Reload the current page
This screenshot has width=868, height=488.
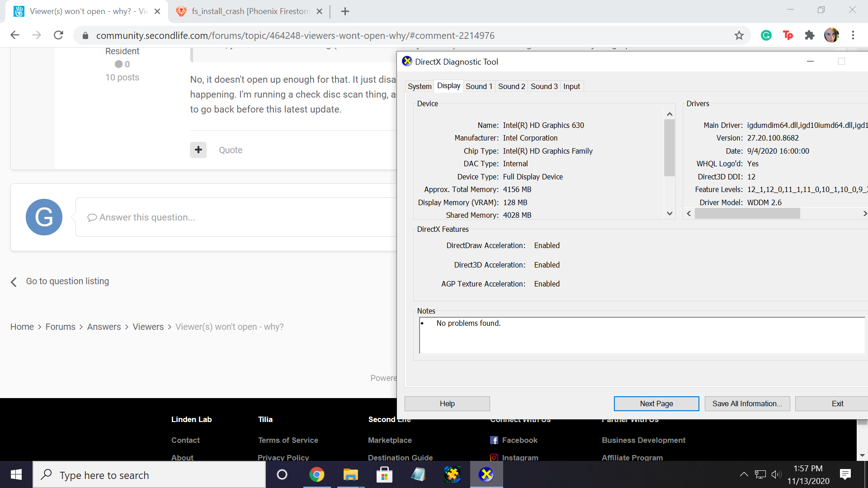click(58, 35)
